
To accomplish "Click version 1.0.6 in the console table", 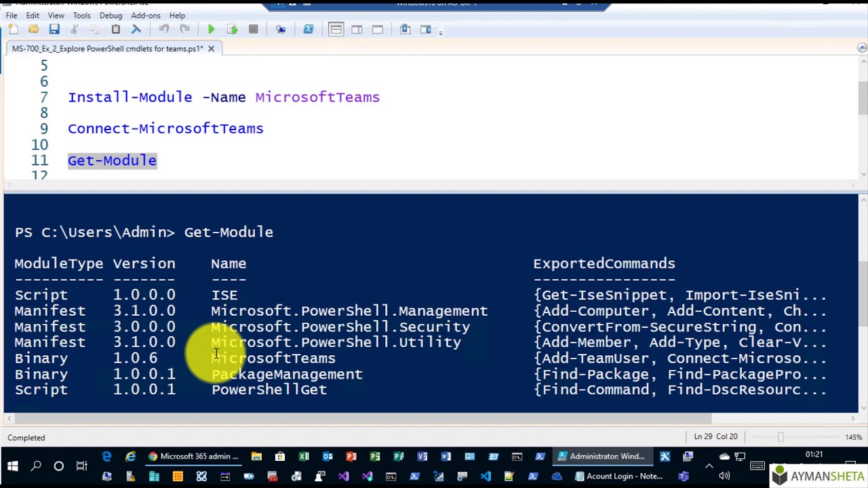I will click(135, 359).
